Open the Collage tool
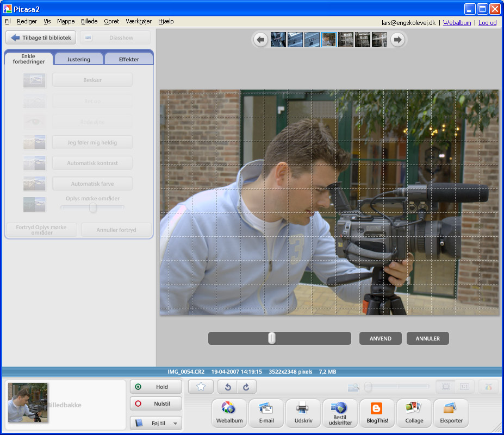This screenshot has height=435, width=504. pyautogui.click(x=414, y=413)
